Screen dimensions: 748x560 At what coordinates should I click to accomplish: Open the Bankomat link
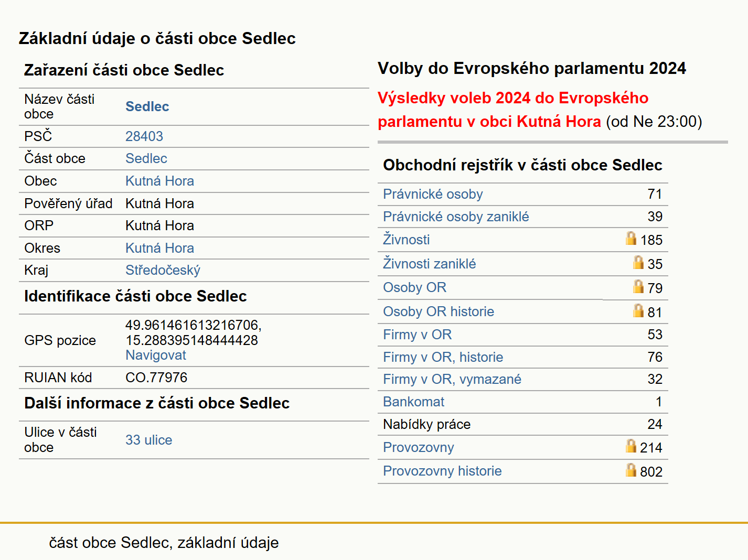point(413,402)
